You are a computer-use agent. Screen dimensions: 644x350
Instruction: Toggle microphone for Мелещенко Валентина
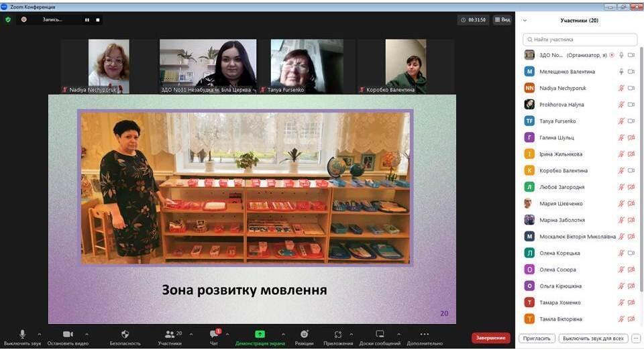click(x=621, y=71)
